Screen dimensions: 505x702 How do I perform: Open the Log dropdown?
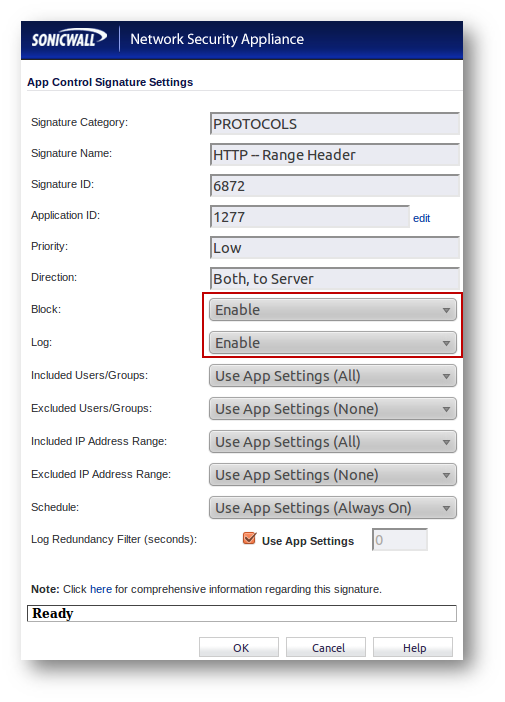(x=333, y=343)
